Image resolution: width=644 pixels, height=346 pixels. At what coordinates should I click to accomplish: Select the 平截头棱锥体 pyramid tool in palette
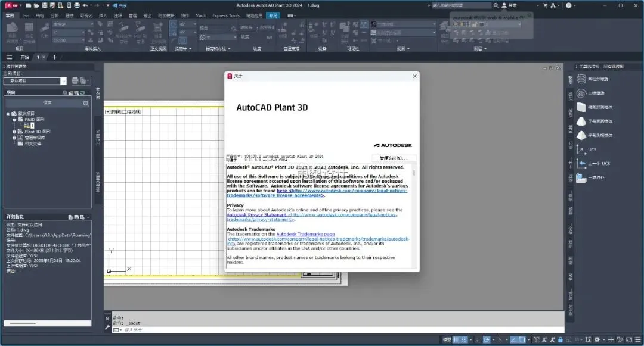tap(595, 135)
